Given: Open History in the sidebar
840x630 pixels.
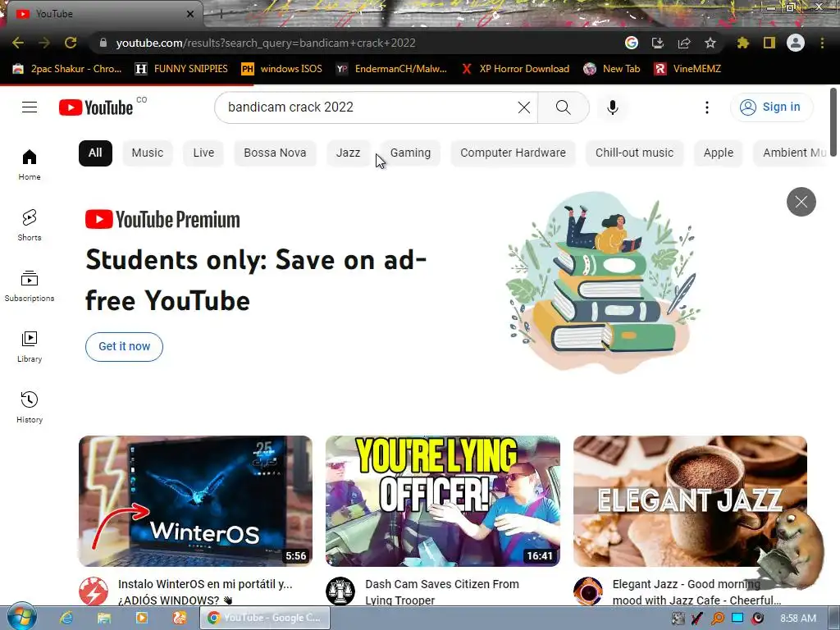Looking at the screenshot, I should tap(30, 407).
